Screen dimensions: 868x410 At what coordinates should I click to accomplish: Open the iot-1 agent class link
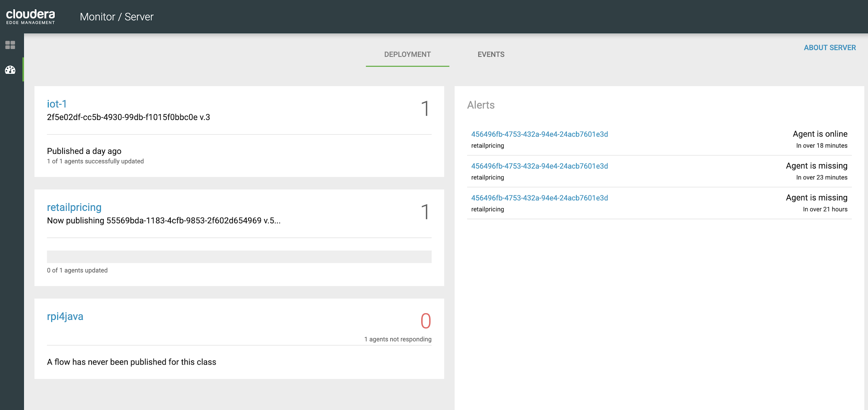tap(57, 104)
